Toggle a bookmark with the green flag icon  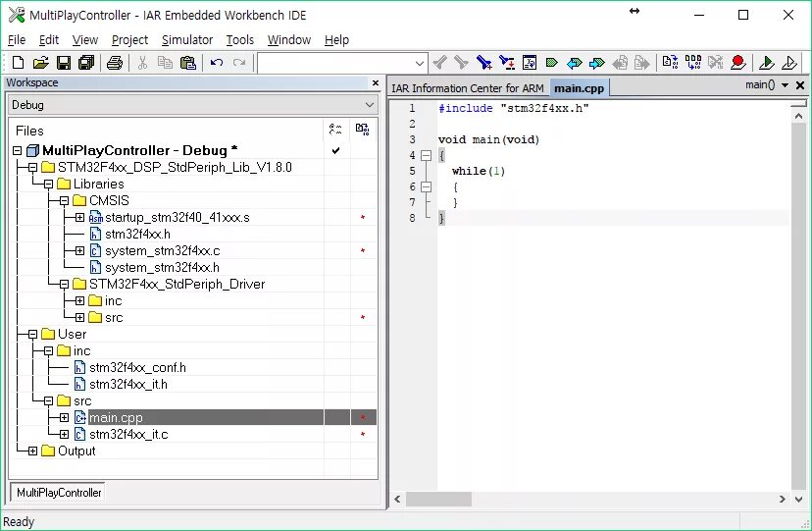551,63
